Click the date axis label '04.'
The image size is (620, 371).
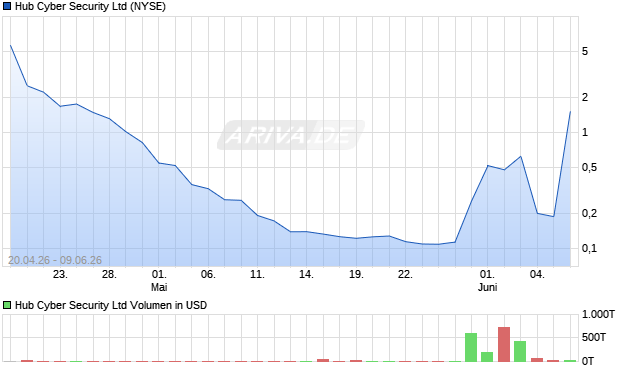tap(537, 274)
